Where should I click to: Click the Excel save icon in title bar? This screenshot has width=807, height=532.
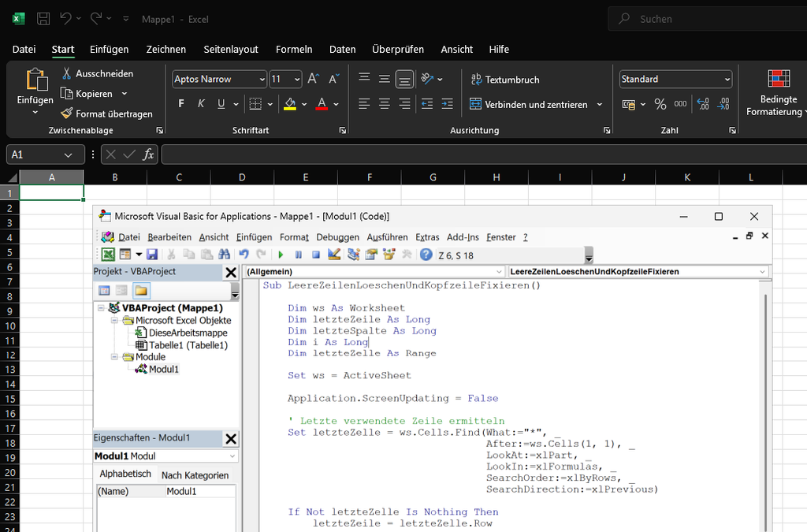click(x=43, y=19)
